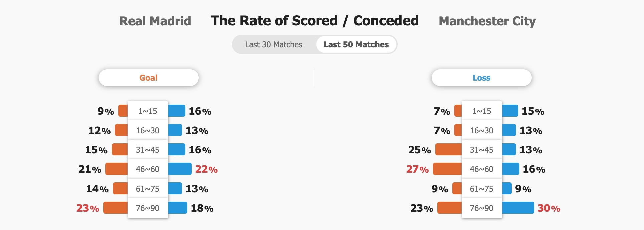Click the 16~30 interval label under Loss

(482, 130)
